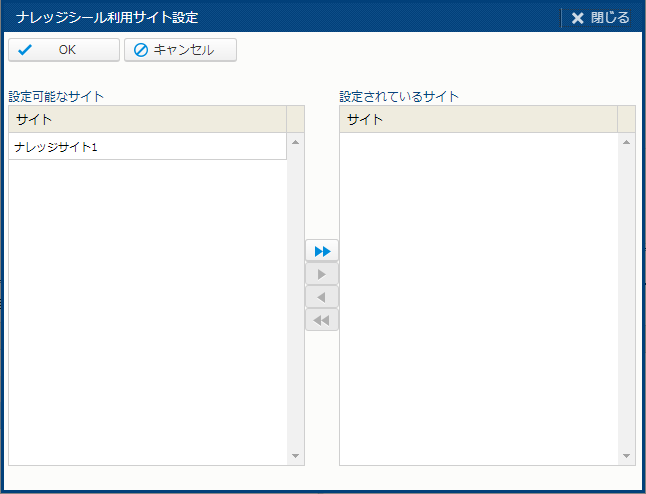Click the left list scrollbar down arrow

[295, 456]
